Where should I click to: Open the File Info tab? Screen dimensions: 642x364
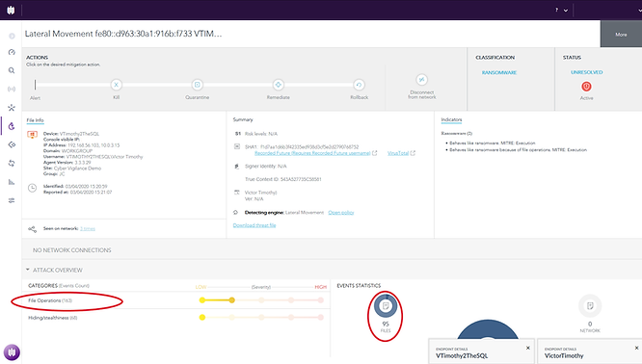point(36,120)
